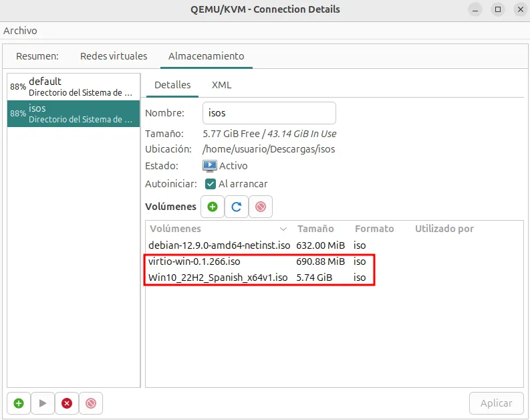The width and height of the screenshot is (530, 420).
Task: Sort by the Utilizado por column header
Action: click(444, 229)
